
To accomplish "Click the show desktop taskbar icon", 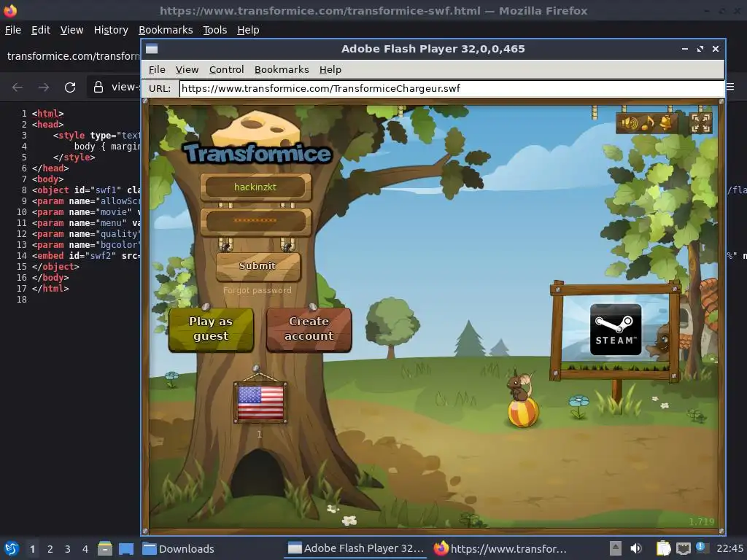I will pyautogui.click(x=126, y=548).
